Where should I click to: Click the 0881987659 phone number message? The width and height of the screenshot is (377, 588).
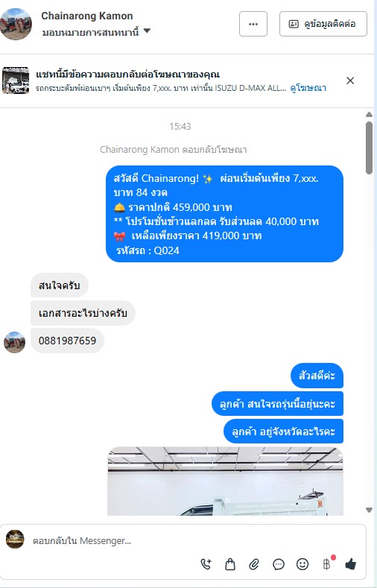click(68, 341)
